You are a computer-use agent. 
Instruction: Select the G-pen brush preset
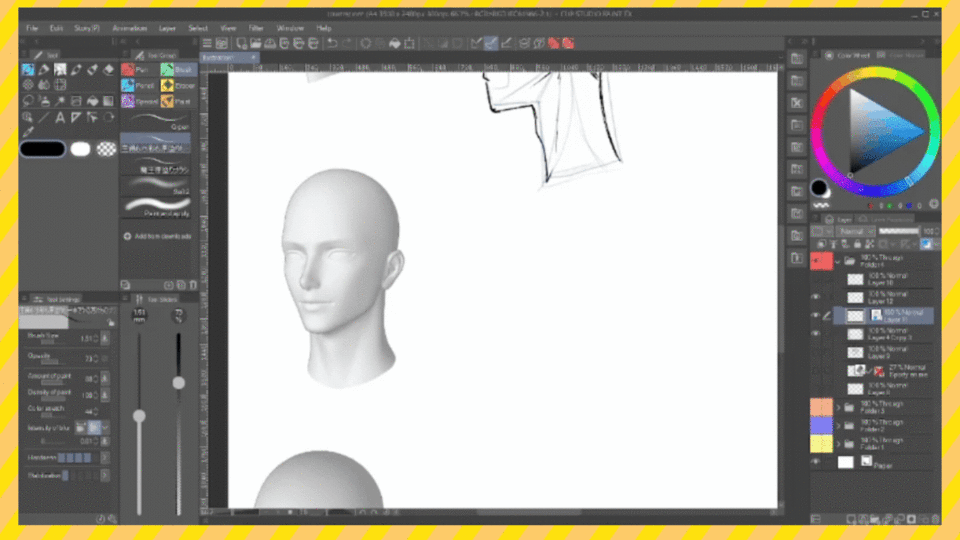tap(156, 121)
